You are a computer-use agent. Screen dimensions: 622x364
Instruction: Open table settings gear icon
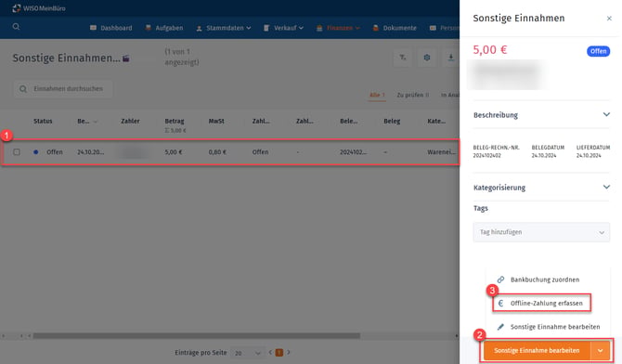click(x=427, y=58)
